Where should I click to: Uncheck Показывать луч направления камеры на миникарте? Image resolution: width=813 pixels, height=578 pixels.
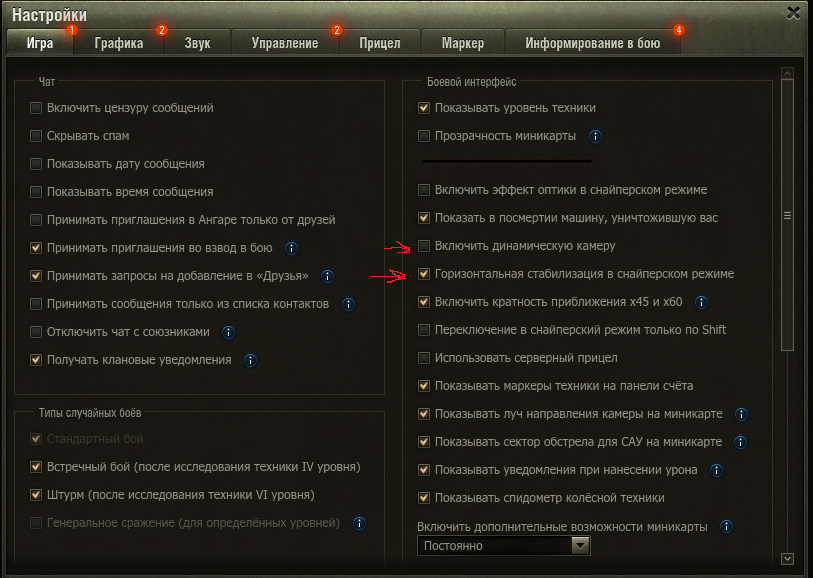(424, 414)
